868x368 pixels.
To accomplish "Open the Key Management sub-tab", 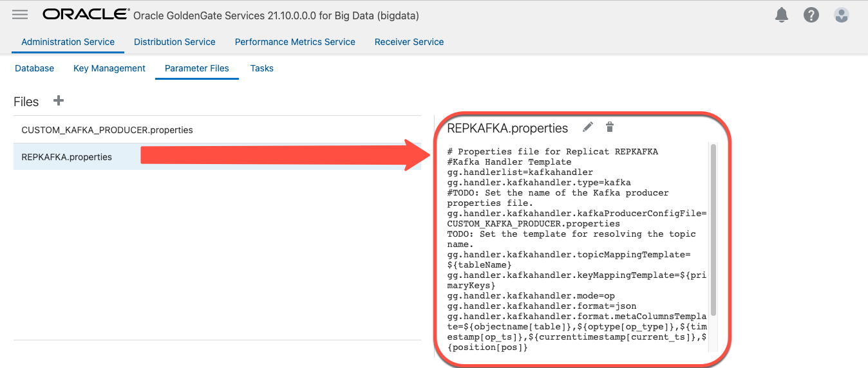I will [x=109, y=68].
